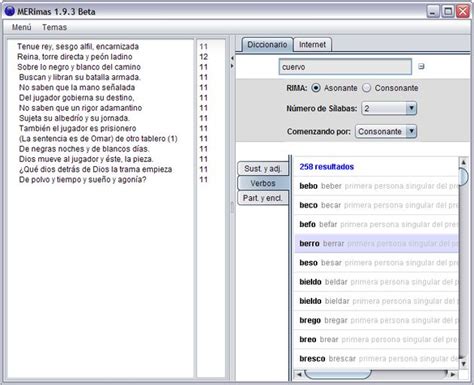The width and height of the screenshot is (474, 385).
Task: Open the Número de Sílabas dropdown
Action: pyautogui.click(x=389, y=108)
